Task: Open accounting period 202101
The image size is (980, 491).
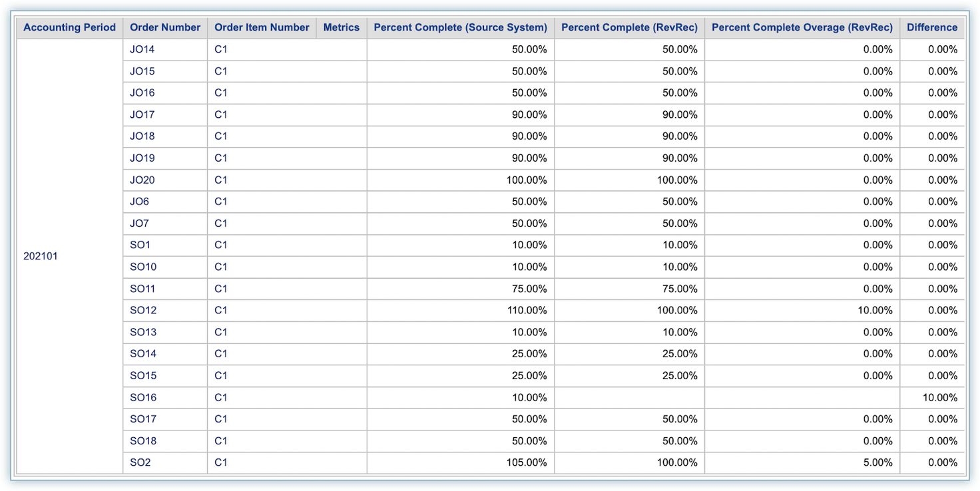Action: tap(41, 256)
